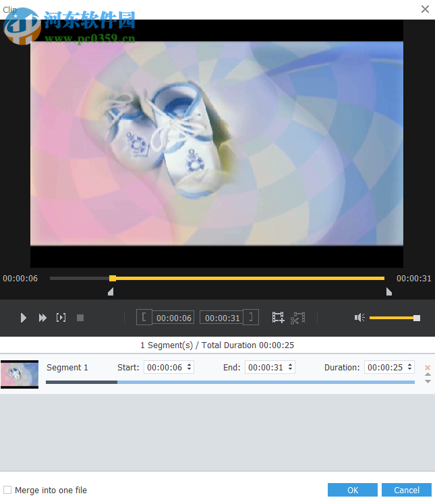Click the new segment film-plus icon
Viewport: 435px width, 504px height.
click(278, 318)
